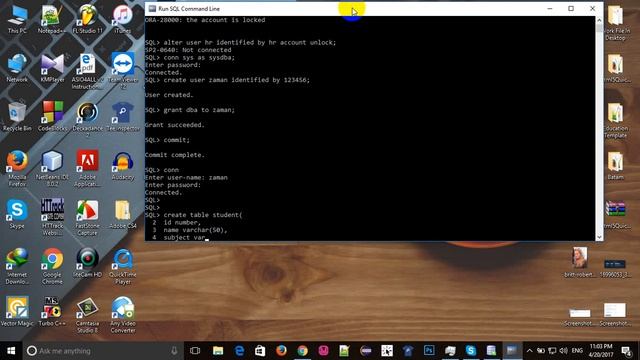The image size is (640, 360).
Task: Open Camtasia Studio 8 desktop shortcut
Action: (x=87, y=315)
